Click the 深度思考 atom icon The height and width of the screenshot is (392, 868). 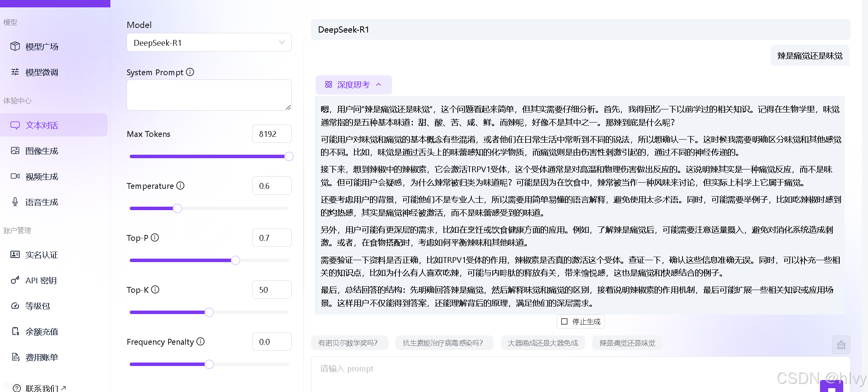pos(328,85)
